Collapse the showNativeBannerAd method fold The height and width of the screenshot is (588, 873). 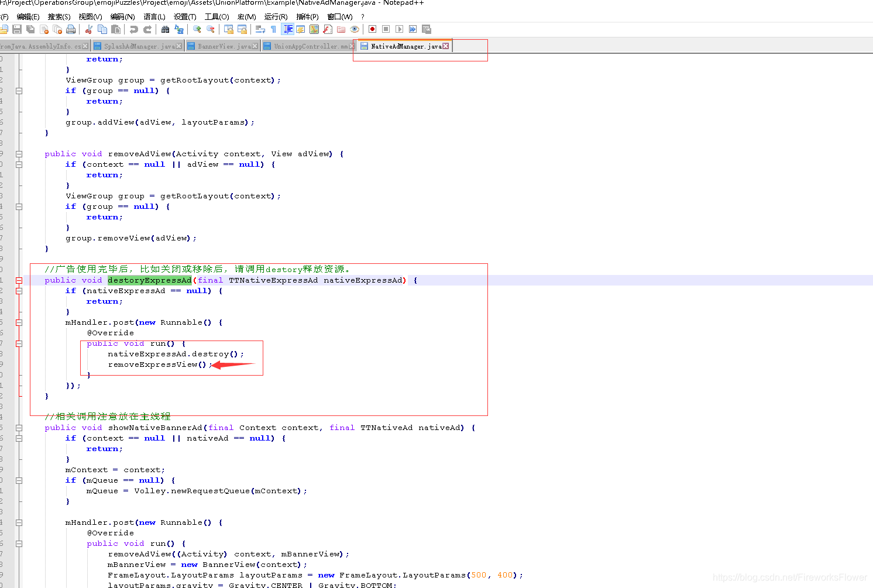pos(19,428)
